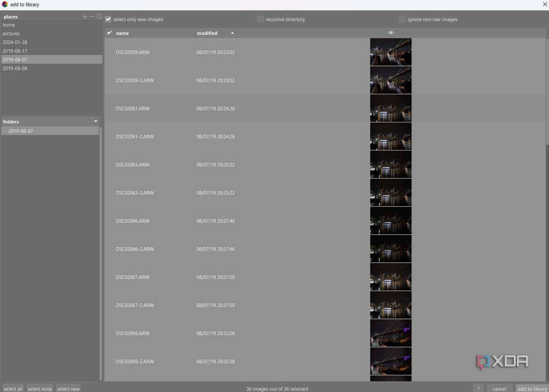Image resolution: width=549 pixels, height=392 pixels.
Task: Enable recursive directory import
Action: point(260,19)
